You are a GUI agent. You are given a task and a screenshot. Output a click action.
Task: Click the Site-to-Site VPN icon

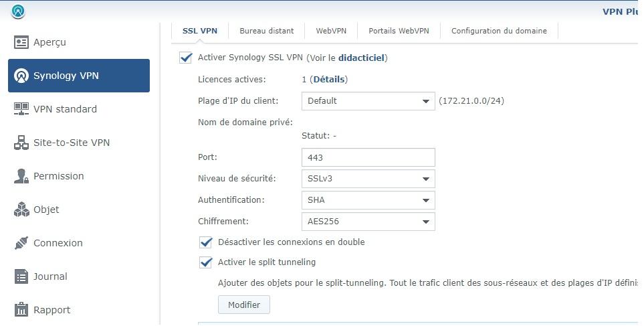tap(21, 143)
